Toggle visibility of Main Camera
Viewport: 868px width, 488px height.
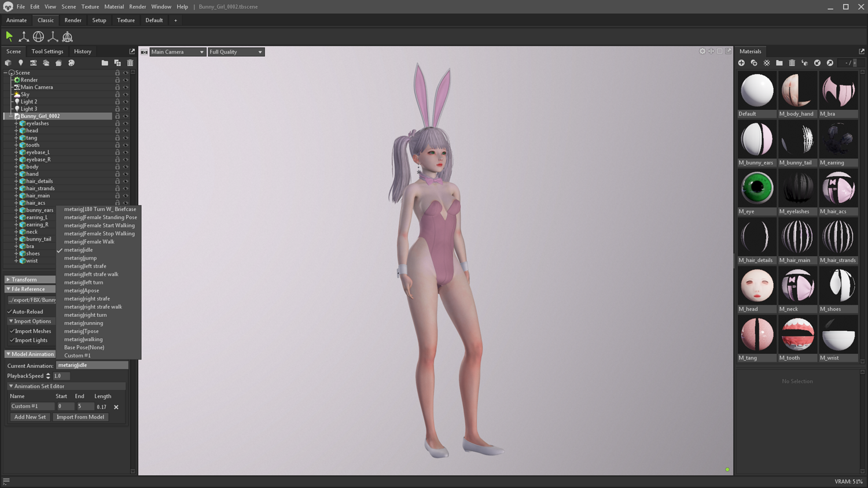[x=126, y=87]
